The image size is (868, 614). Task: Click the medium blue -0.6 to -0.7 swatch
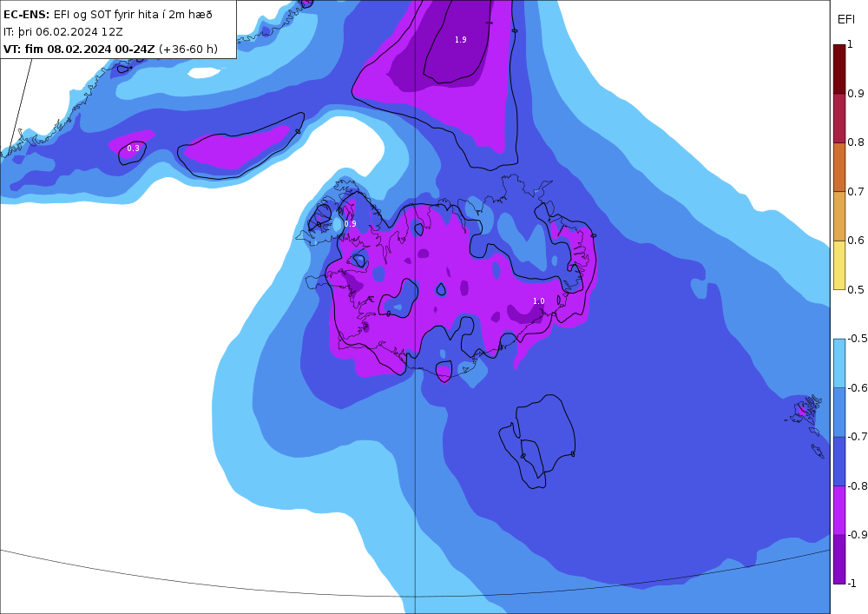coord(839,412)
